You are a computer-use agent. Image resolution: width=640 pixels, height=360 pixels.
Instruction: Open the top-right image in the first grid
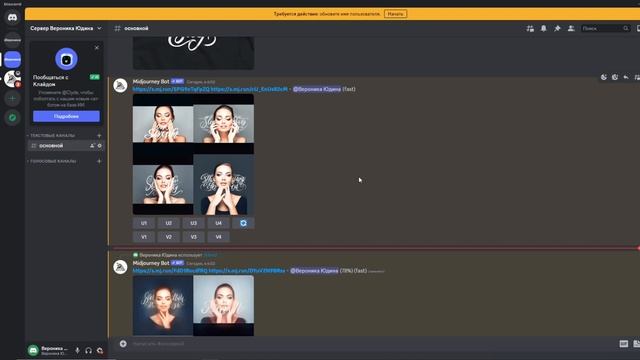pyautogui.click(x=224, y=124)
